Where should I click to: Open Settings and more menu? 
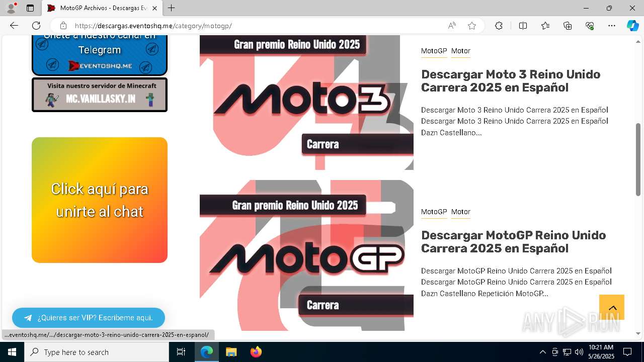[612, 26]
